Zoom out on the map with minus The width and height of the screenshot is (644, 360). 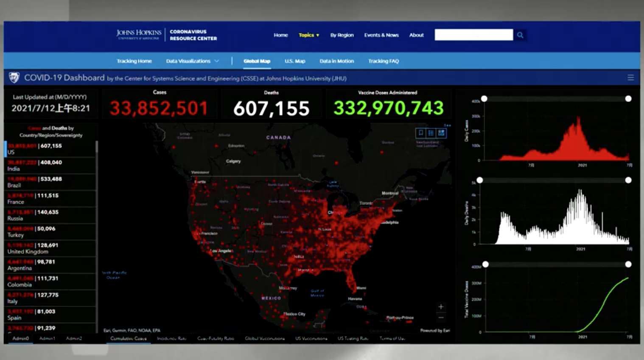point(441,317)
